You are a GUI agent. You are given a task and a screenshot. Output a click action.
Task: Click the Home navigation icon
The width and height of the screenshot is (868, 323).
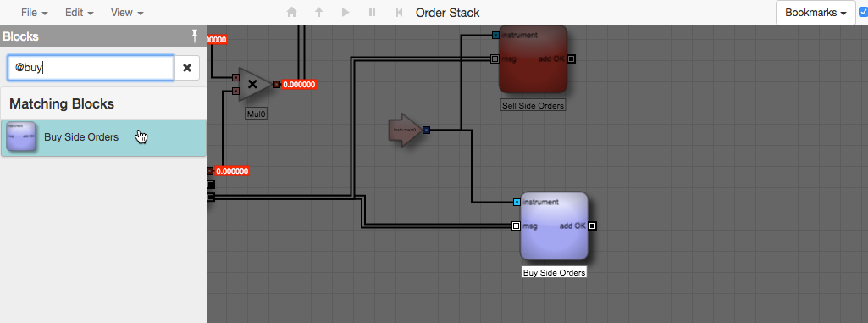point(291,12)
